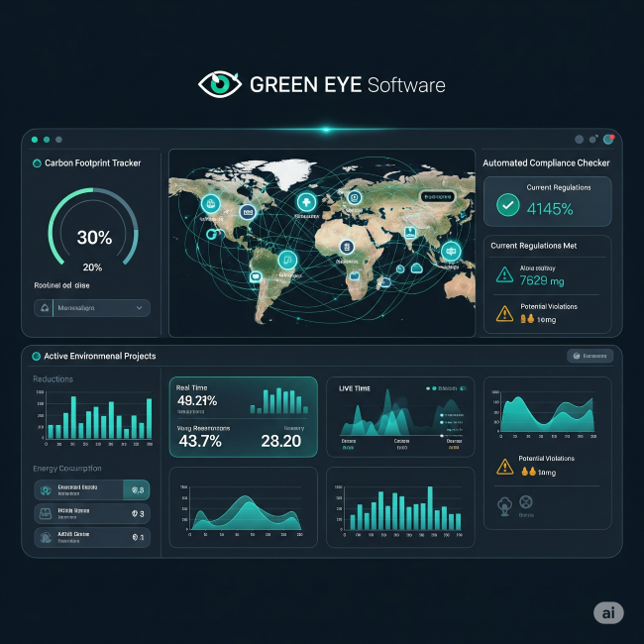Click the dropdown chevron arrow
The height and width of the screenshot is (644, 644).
[x=140, y=307]
